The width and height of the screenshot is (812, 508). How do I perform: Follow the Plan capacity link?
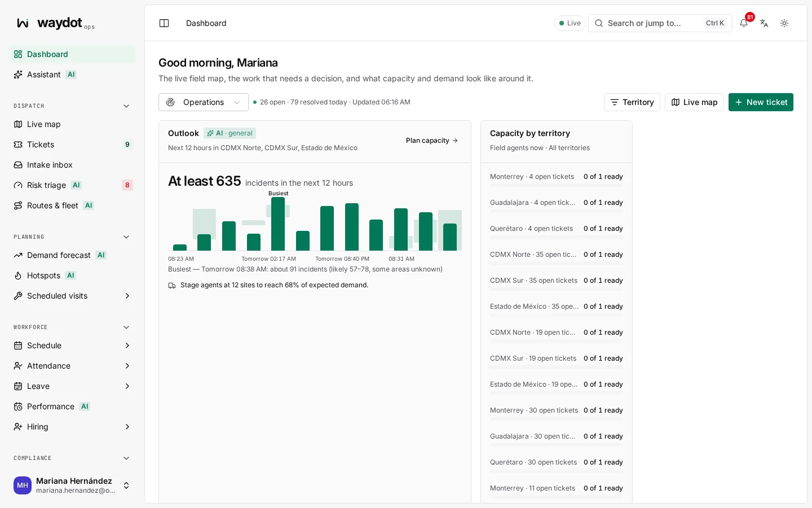click(x=432, y=141)
